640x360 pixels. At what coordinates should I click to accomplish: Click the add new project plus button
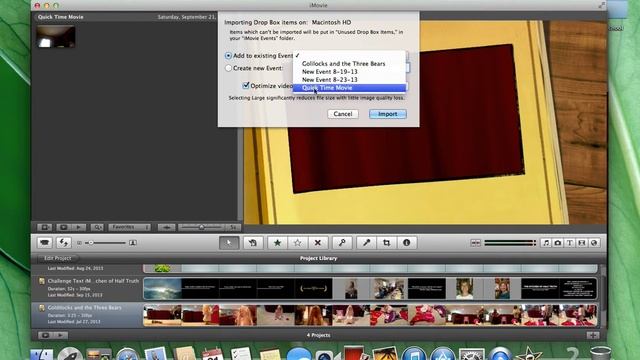tap(593, 336)
